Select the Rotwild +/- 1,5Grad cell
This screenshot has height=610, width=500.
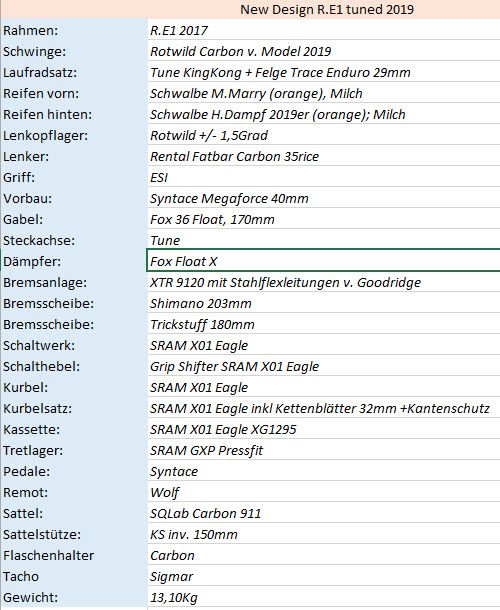[x=324, y=134]
